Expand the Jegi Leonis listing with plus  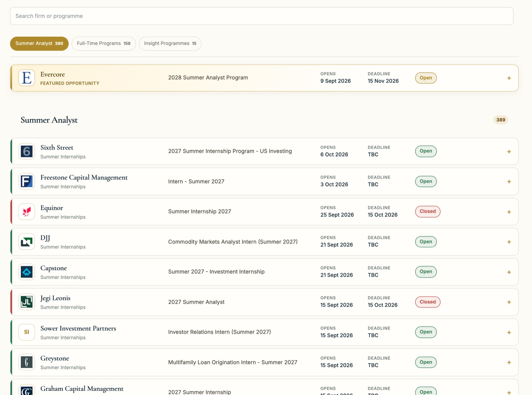click(509, 302)
